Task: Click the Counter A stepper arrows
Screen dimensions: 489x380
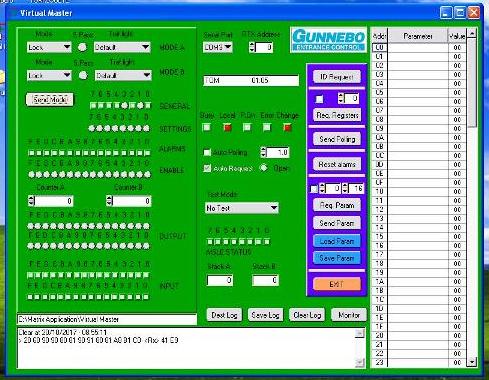Action: pyautogui.click(x=31, y=201)
